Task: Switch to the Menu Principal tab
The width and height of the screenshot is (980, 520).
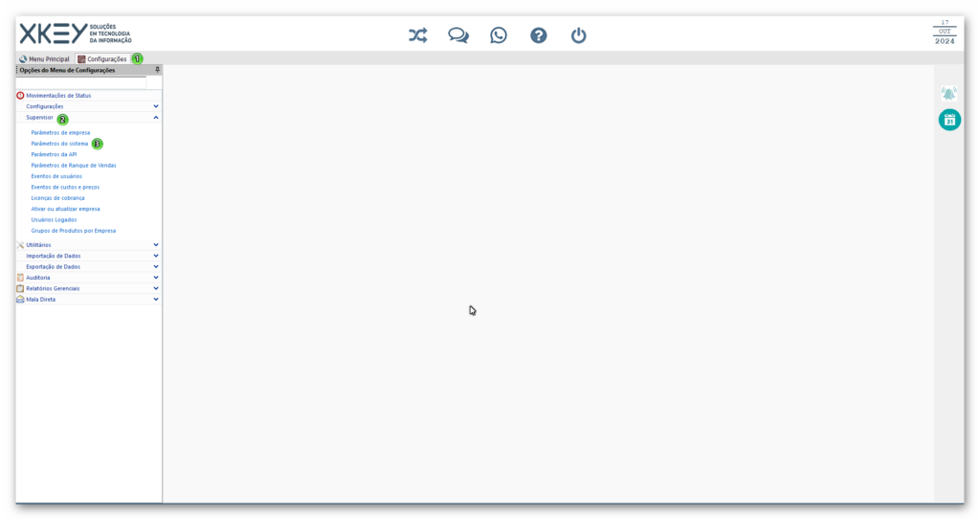Action: pos(44,58)
